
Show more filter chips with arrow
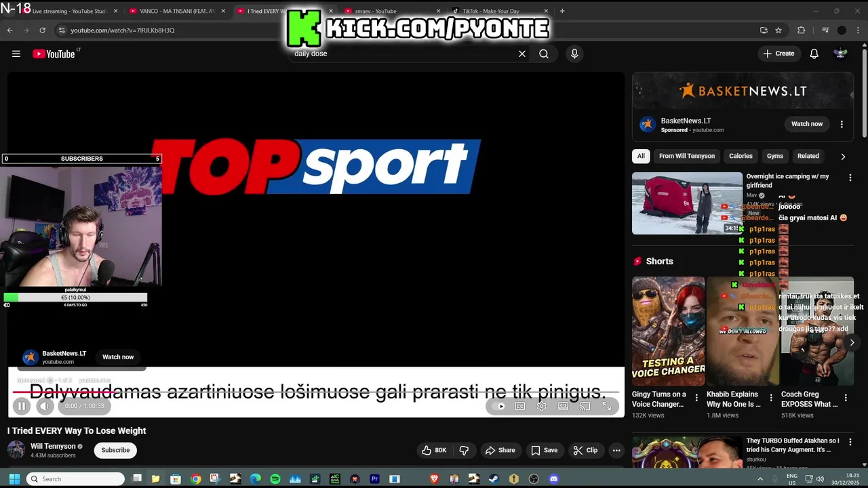[843, 156]
